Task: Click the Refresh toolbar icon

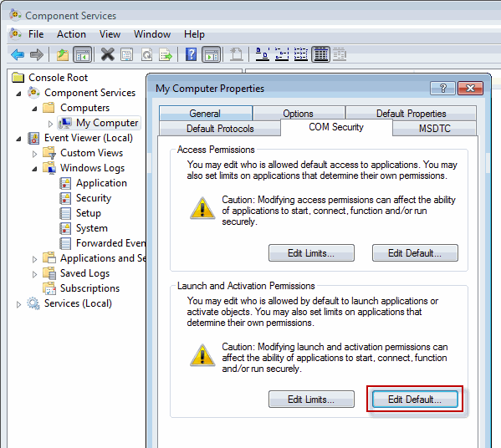Action: coord(146,54)
